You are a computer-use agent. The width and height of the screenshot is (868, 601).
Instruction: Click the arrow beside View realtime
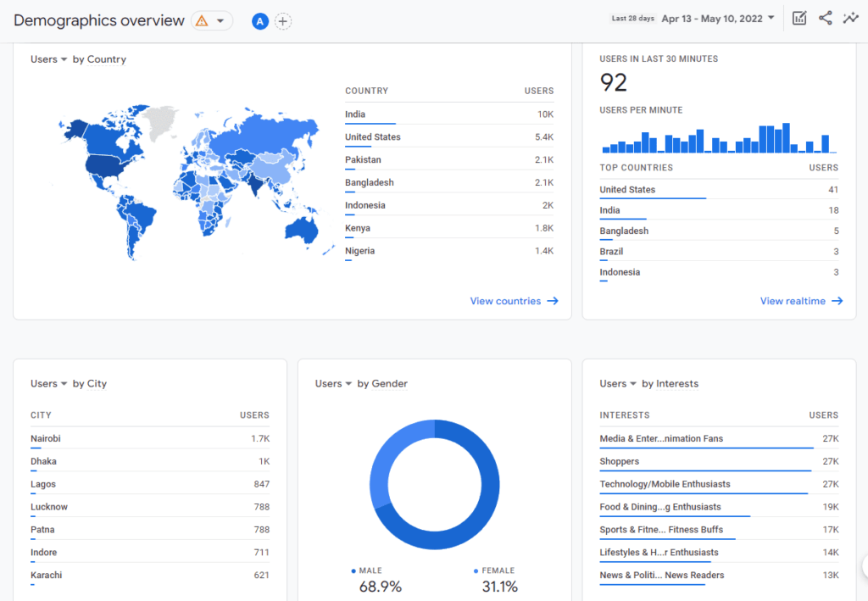pyautogui.click(x=837, y=301)
